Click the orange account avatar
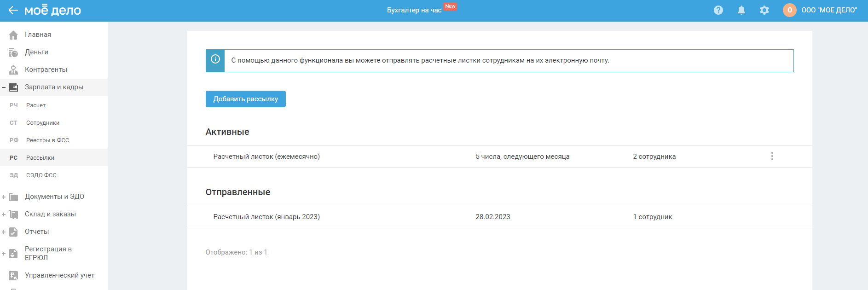 790,10
